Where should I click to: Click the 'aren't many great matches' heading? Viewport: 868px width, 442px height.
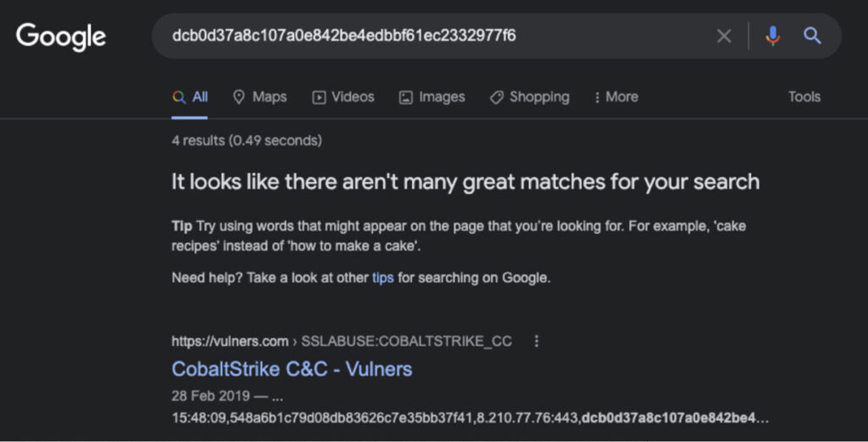point(465,181)
